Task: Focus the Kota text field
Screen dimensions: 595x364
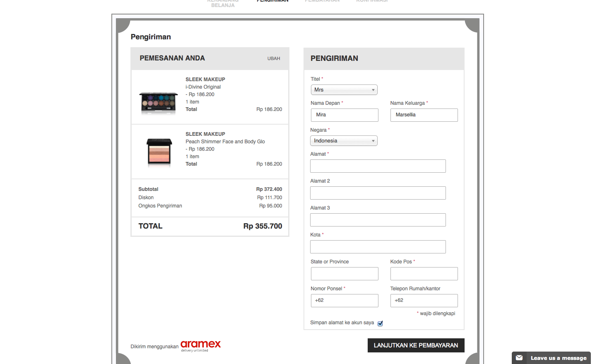Action: tap(378, 247)
